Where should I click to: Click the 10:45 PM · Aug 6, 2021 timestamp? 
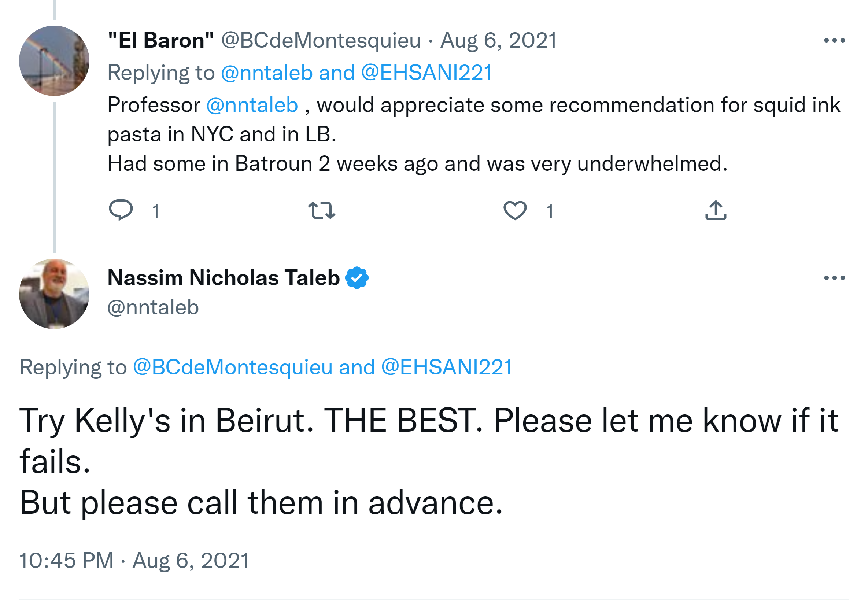click(134, 561)
